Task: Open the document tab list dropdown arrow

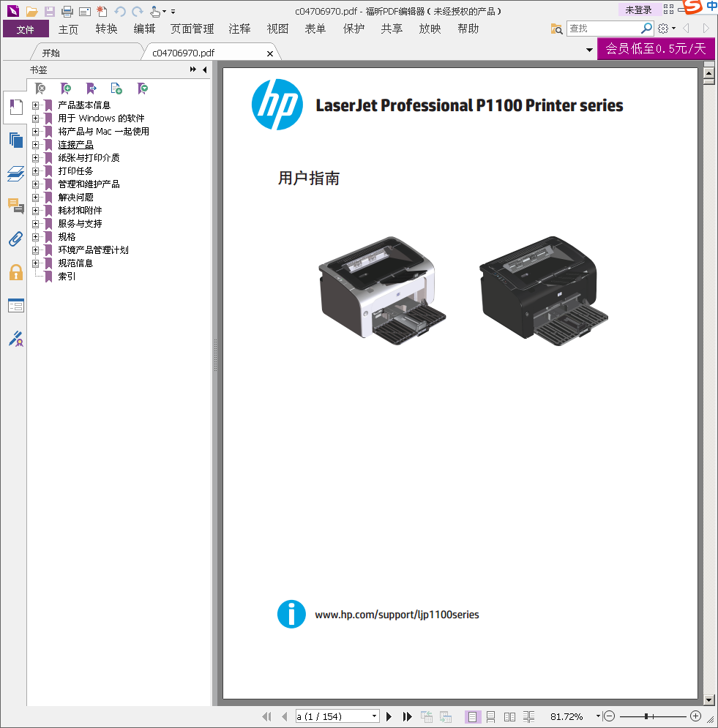Action: 589,50
